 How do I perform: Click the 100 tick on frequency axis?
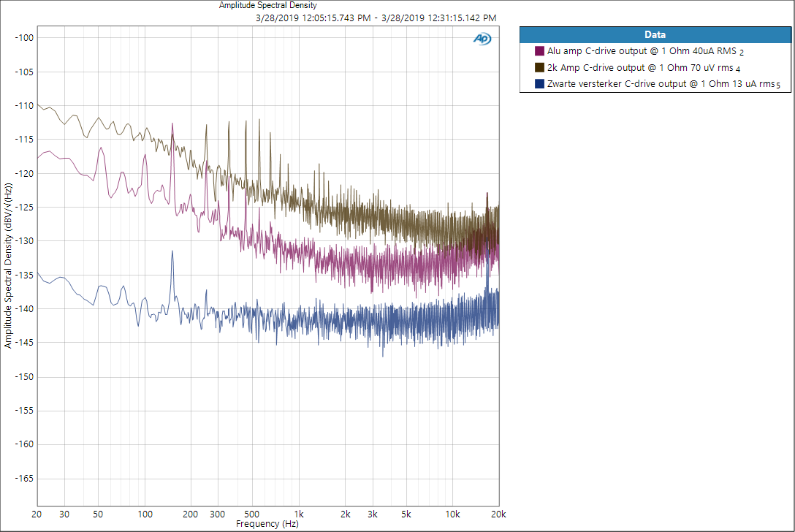(x=145, y=514)
